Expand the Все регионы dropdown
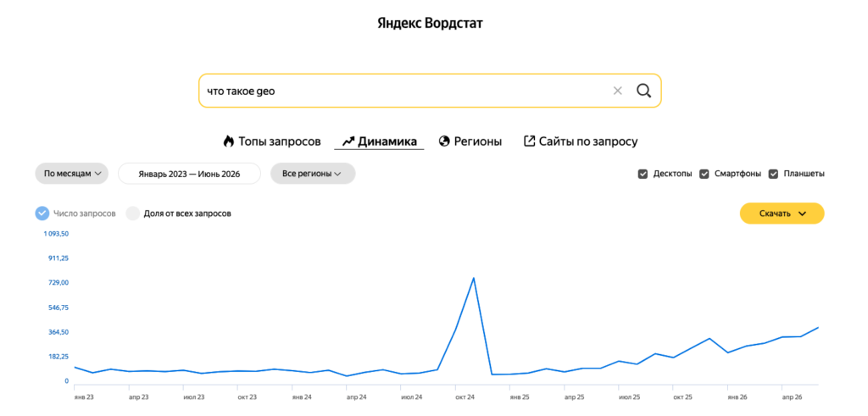 (313, 173)
